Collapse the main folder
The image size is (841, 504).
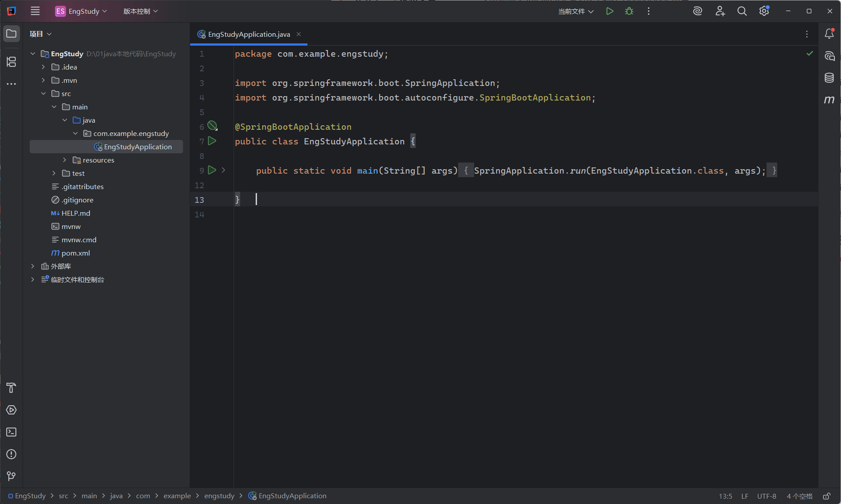(x=54, y=107)
